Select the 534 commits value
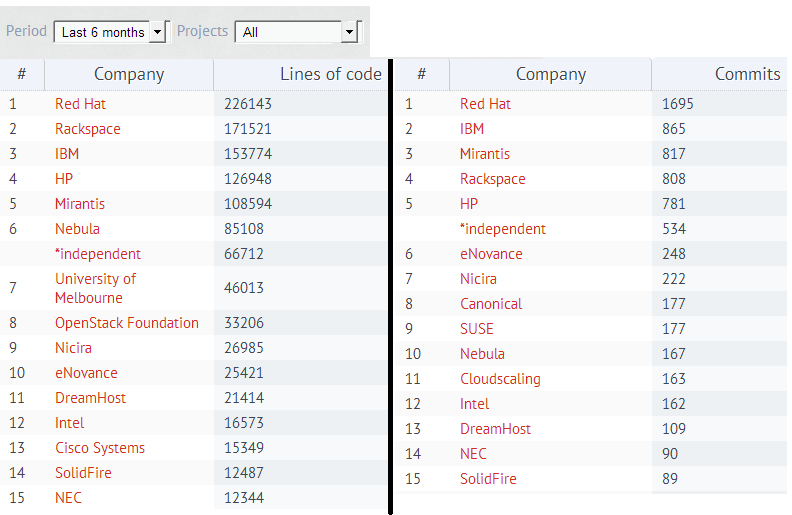 tap(674, 229)
